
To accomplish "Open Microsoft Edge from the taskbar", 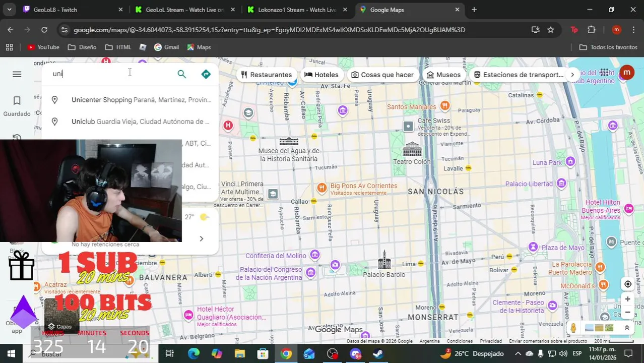I will pyautogui.click(x=194, y=353).
